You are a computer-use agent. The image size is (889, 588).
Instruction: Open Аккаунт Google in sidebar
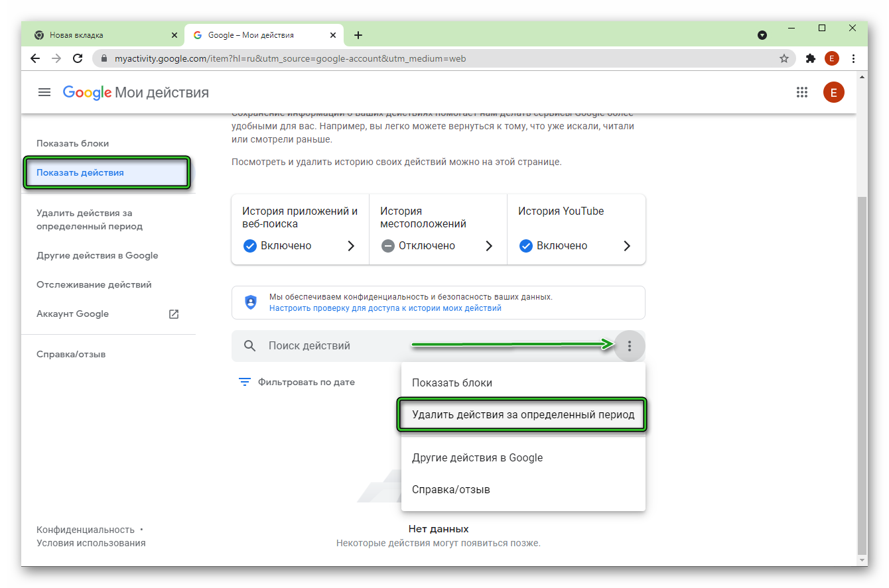tap(73, 314)
